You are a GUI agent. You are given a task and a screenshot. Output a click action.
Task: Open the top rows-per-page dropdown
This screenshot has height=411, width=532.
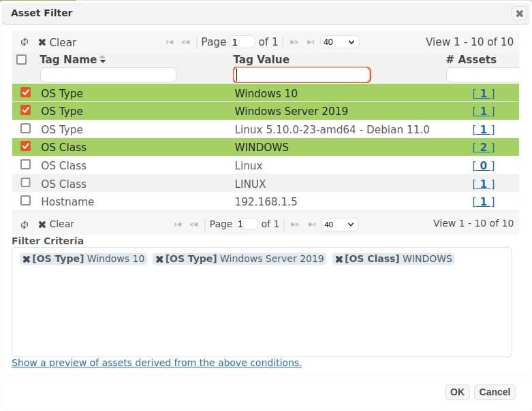coord(339,42)
